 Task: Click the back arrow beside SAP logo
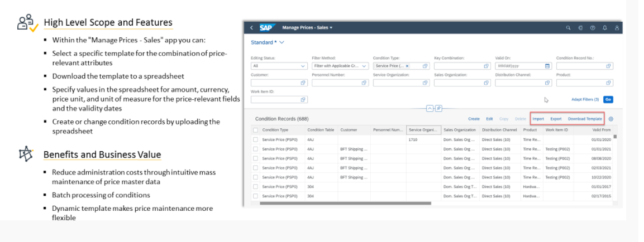click(x=251, y=27)
